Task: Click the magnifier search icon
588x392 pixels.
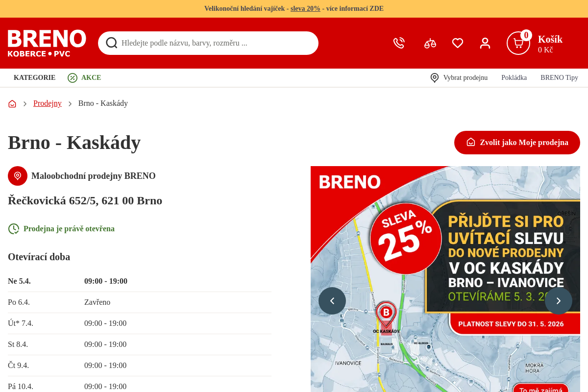Action: point(112,43)
